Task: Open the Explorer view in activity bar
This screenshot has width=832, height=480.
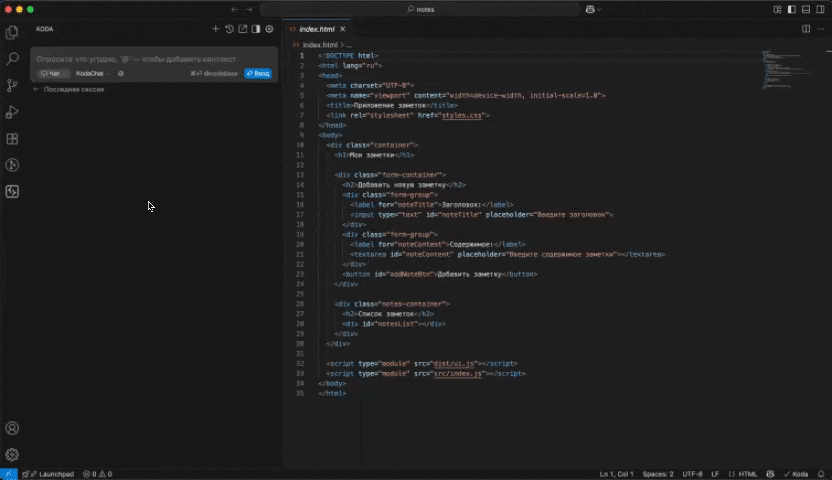Action: (x=13, y=33)
